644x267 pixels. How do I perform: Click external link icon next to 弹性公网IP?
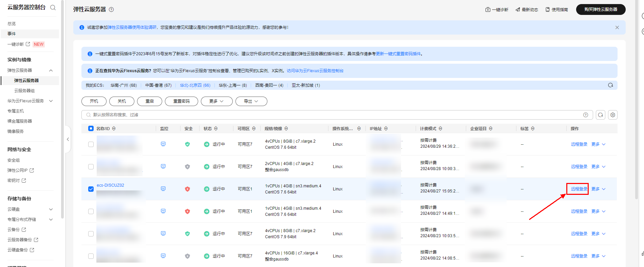[x=32, y=170]
